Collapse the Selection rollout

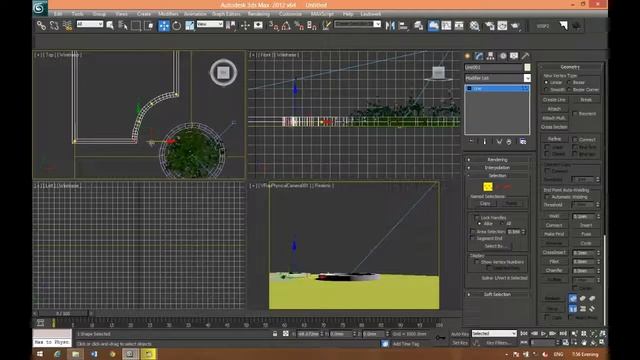point(497,176)
